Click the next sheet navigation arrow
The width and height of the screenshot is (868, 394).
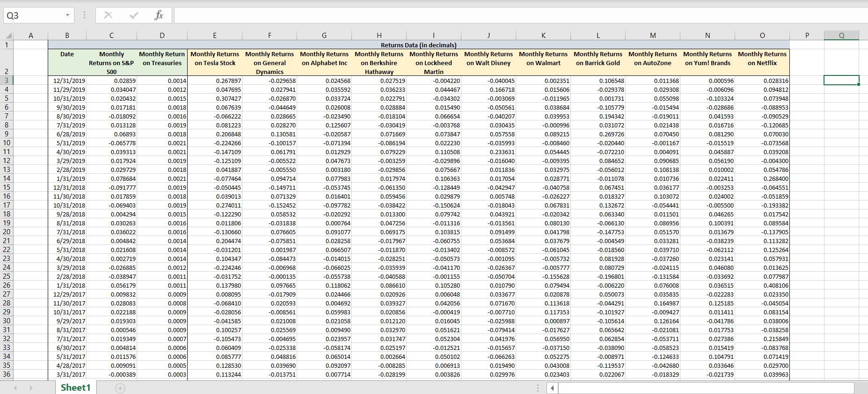(x=31, y=388)
